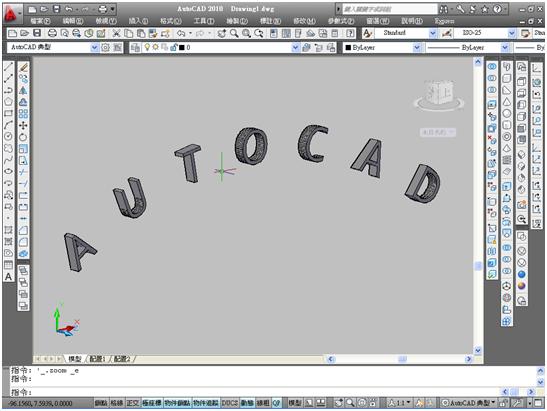Viewport: 547px width, 411px height.
Task: Choose the Multiline Text 'A' tool
Action: pyautogui.click(x=8, y=277)
